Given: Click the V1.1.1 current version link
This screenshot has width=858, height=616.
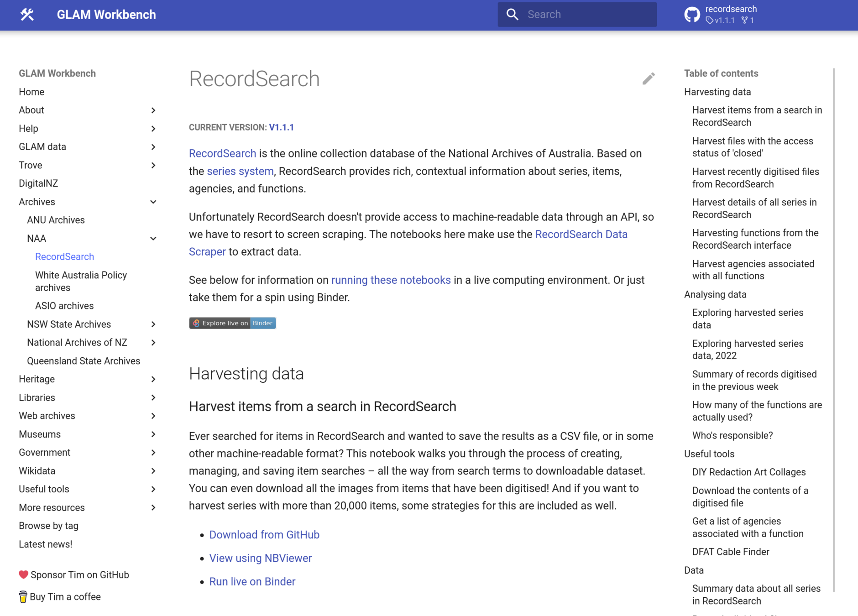Looking at the screenshot, I should click(x=281, y=127).
